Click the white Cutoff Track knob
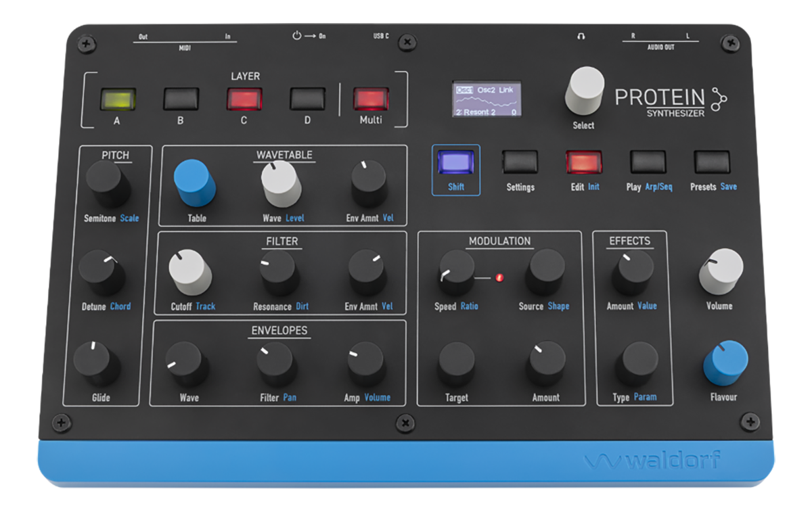 click(190, 272)
